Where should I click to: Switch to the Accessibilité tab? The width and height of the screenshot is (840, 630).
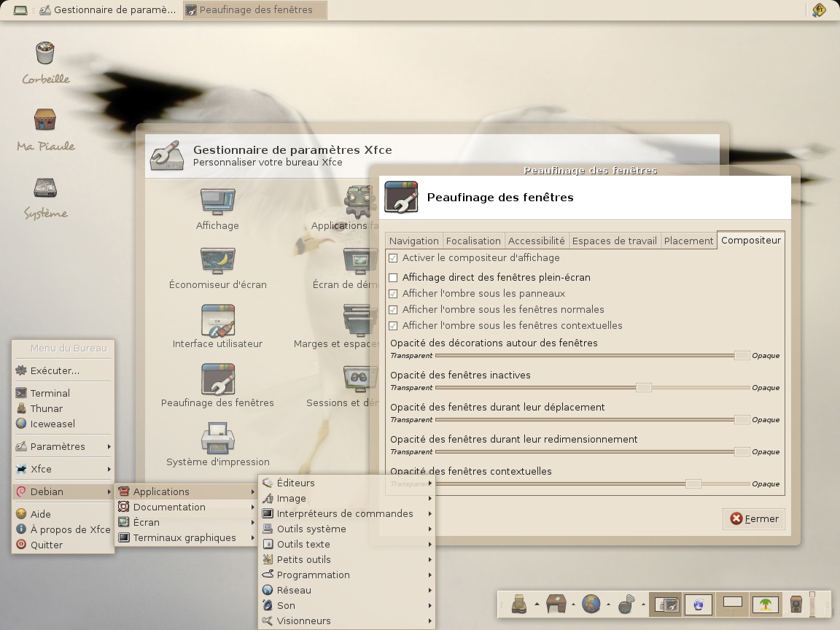pyautogui.click(x=536, y=241)
